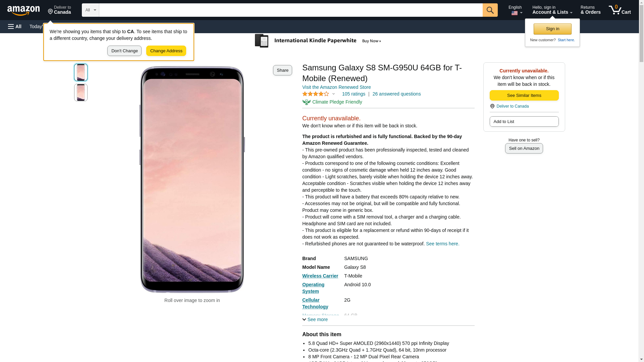Click the Amazon logo

pos(23,10)
